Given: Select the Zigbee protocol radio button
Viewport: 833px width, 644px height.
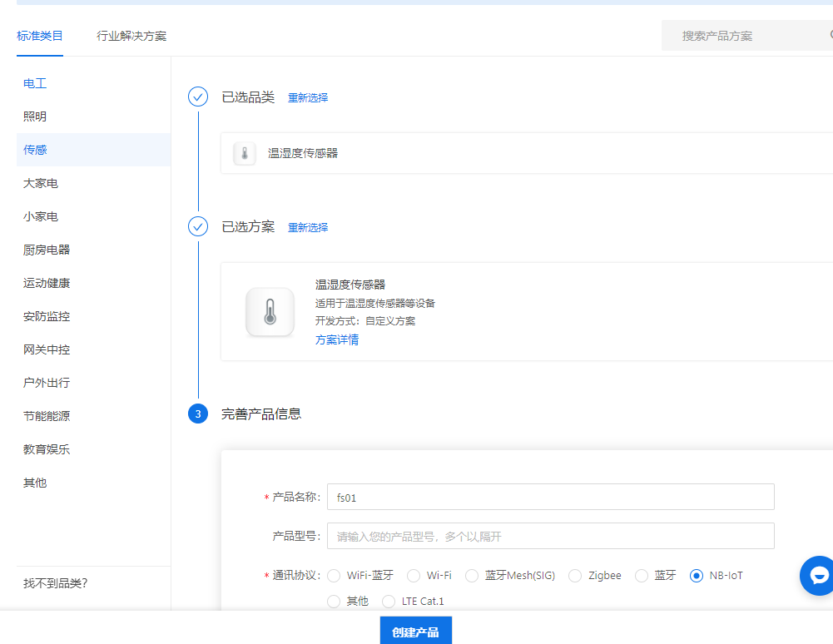Looking at the screenshot, I should (575, 576).
